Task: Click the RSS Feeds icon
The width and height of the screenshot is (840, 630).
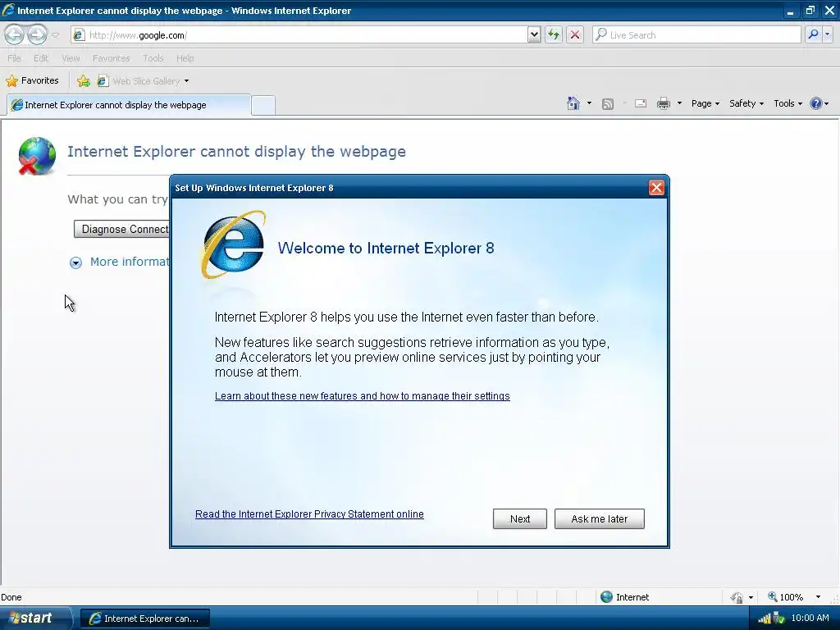Action: click(608, 104)
